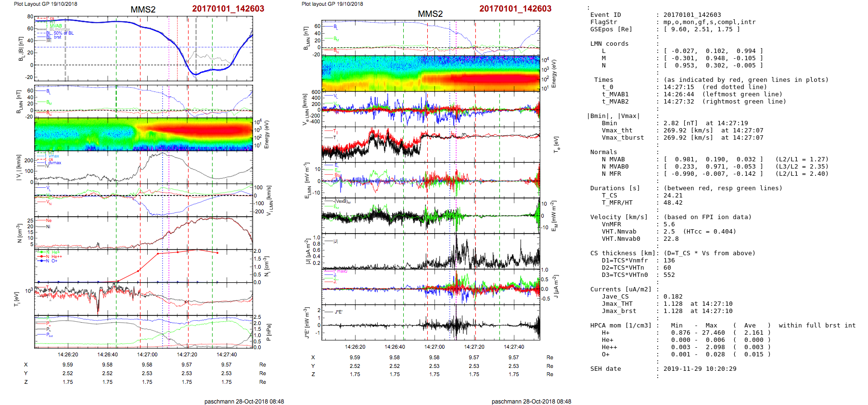Select the 't_MVAB1' label
This screenshot has width=868, height=405.
(615, 94)
